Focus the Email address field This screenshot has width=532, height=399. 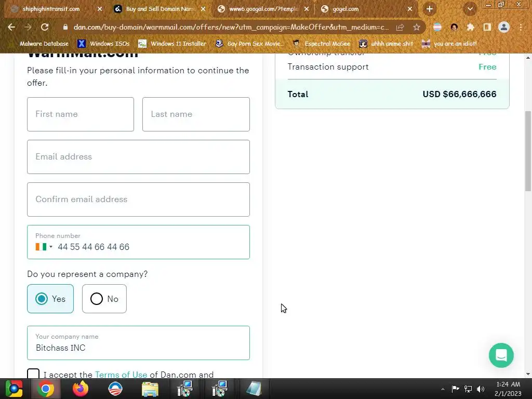coord(138,157)
